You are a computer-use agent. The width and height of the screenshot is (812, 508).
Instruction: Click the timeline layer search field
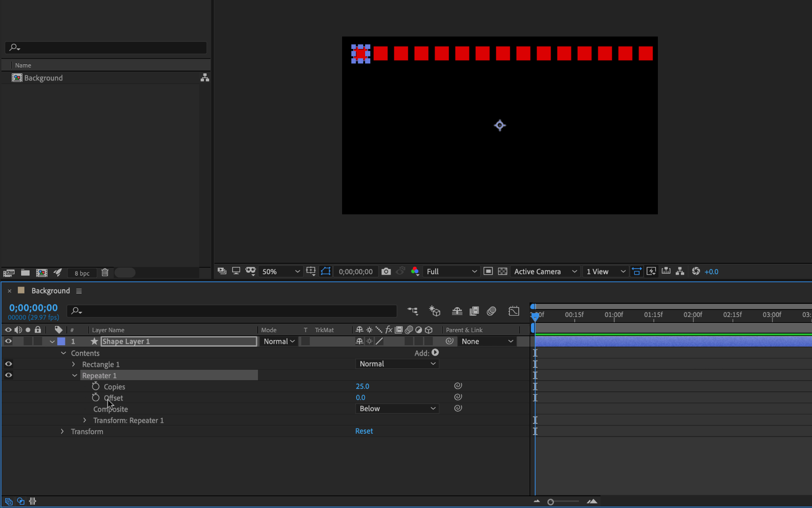click(x=233, y=311)
